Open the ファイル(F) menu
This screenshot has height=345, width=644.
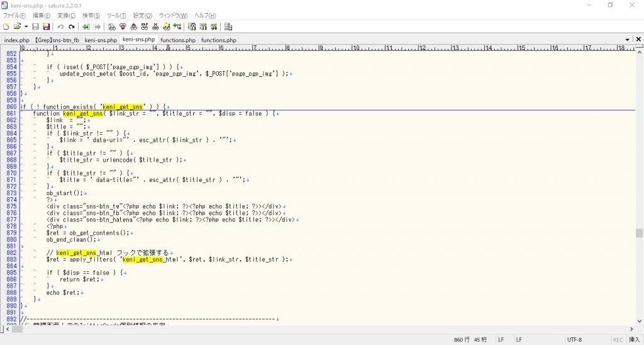14,16
